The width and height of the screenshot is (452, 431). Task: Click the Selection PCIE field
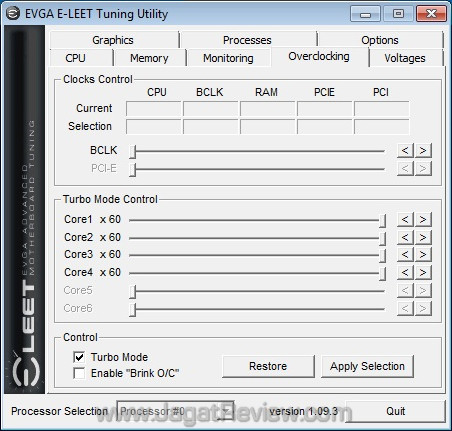pos(325,127)
